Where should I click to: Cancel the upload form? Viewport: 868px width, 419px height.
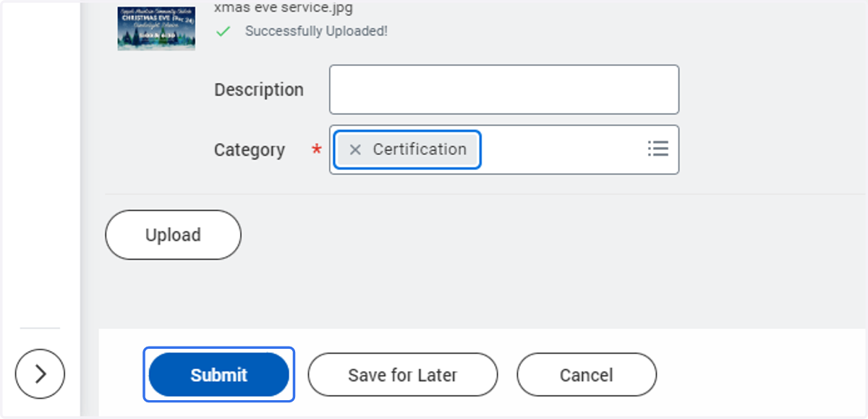point(587,375)
